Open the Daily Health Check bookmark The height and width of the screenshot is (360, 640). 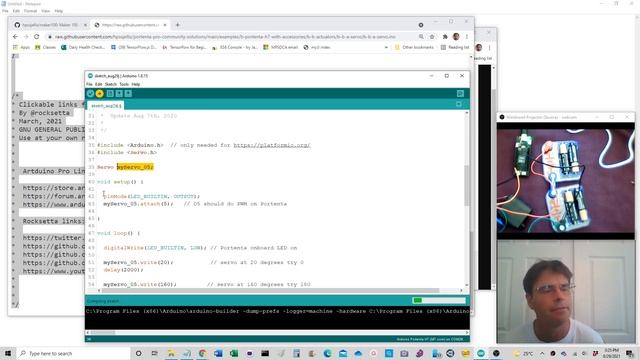(83, 47)
